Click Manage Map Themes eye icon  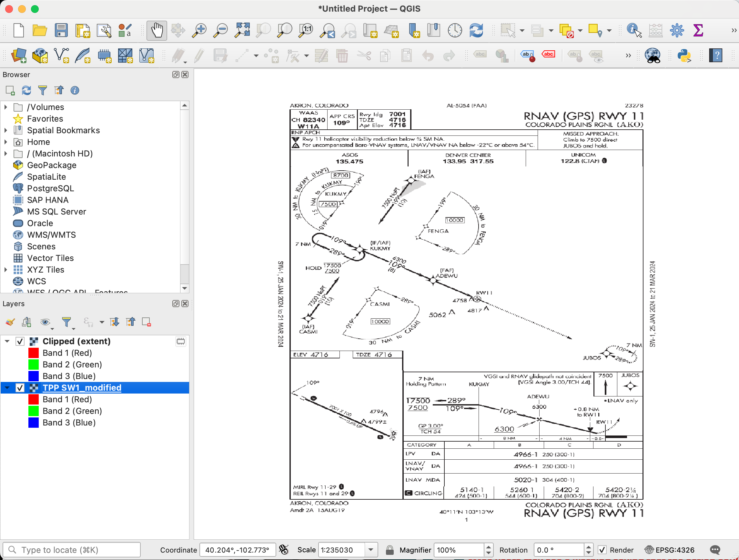tap(45, 322)
